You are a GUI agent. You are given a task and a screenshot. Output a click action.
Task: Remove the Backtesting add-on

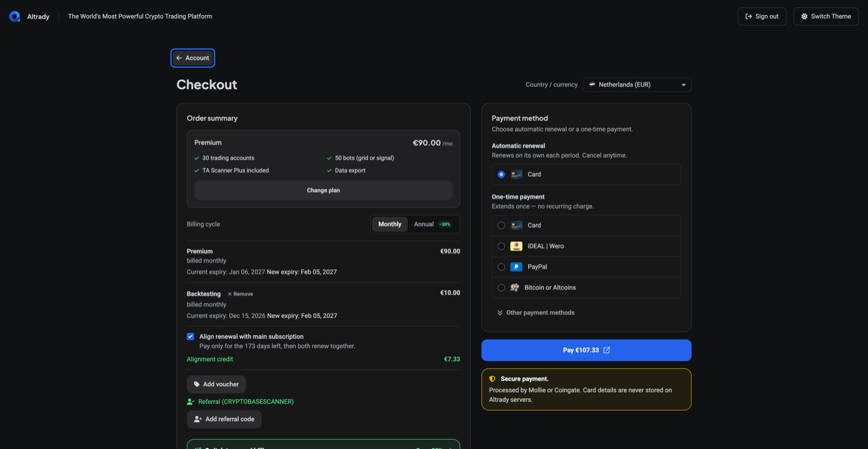240,294
